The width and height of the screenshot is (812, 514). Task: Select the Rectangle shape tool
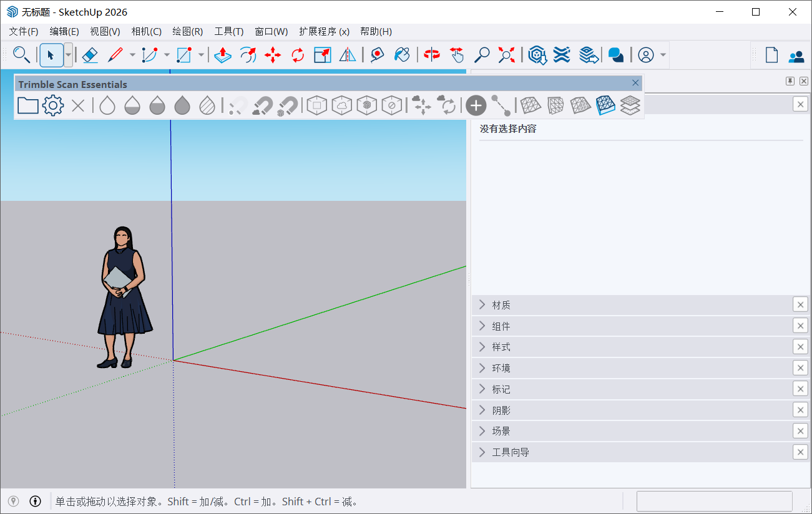(x=183, y=55)
